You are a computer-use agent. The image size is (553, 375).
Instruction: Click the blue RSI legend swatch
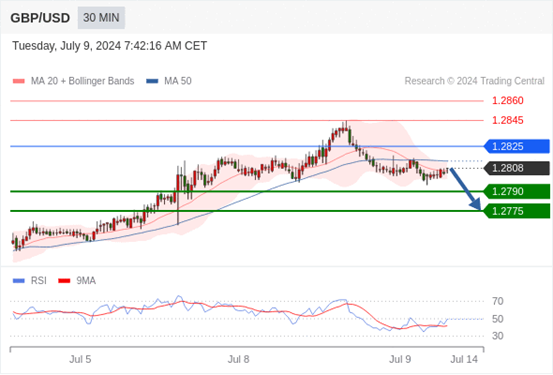click(19, 281)
